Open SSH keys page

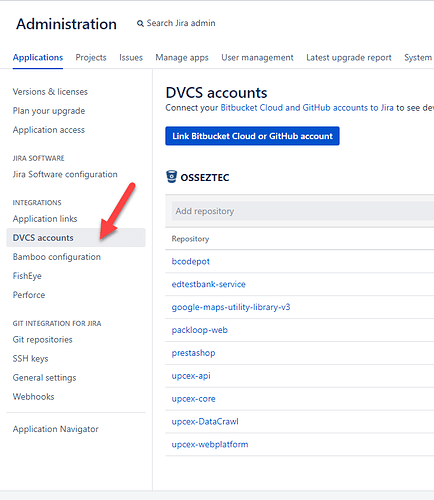pyautogui.click(x=30, y=358)
